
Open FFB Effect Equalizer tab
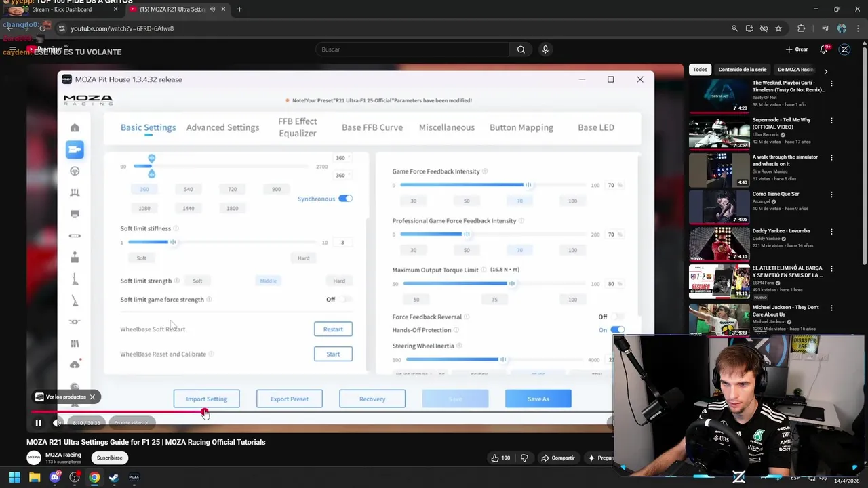(x=298, y=127)
